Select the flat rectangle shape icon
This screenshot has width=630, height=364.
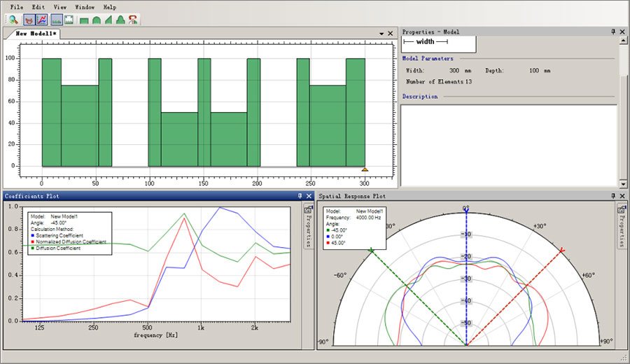click(x=84, y=20)
